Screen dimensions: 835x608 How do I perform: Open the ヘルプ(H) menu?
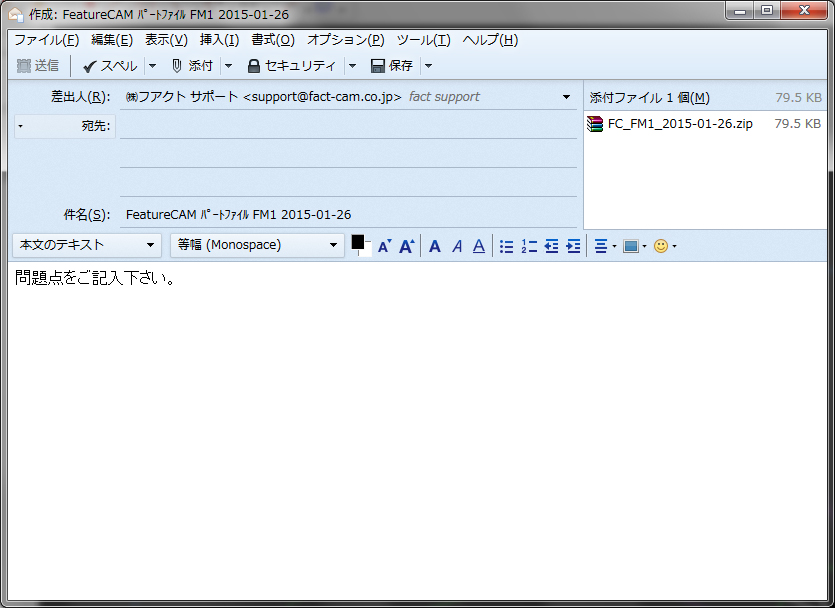(x=490, y=40)
